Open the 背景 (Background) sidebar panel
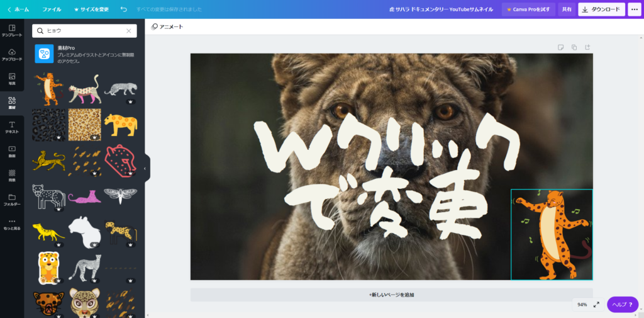Image resolution: width=644 pixels, height=318 pixels. [12, 176]
